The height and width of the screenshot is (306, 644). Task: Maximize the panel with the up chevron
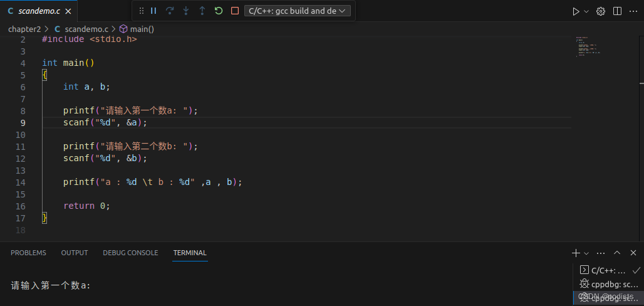click(x=617, y=253)
